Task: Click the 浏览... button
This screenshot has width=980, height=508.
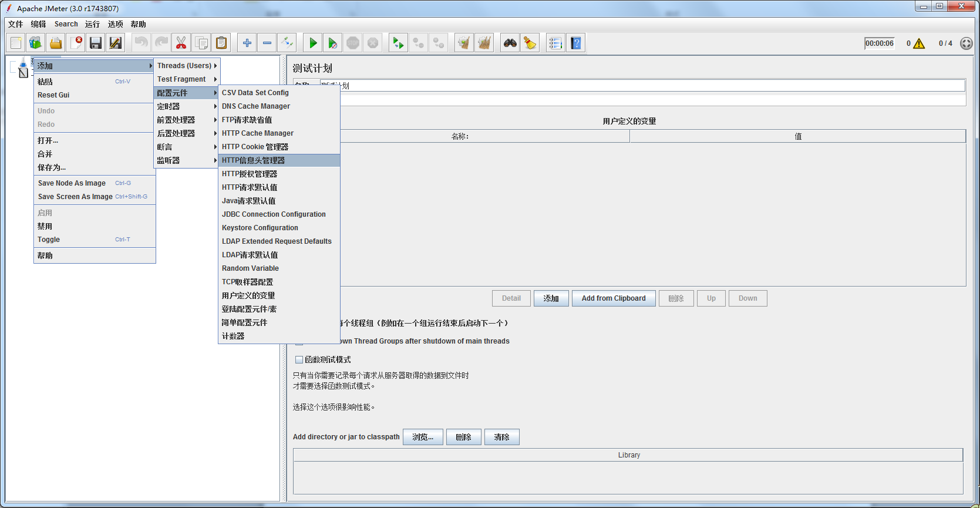Action: pos(423,437)
